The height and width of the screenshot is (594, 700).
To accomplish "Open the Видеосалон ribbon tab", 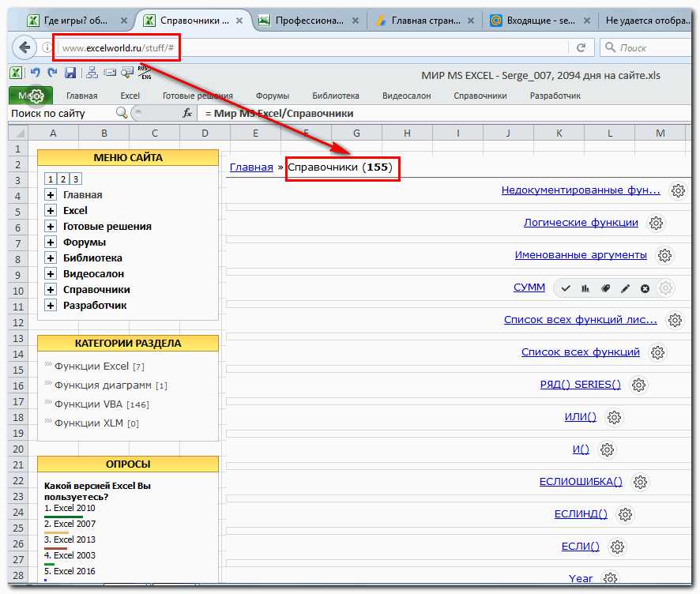I will (406, 96).
